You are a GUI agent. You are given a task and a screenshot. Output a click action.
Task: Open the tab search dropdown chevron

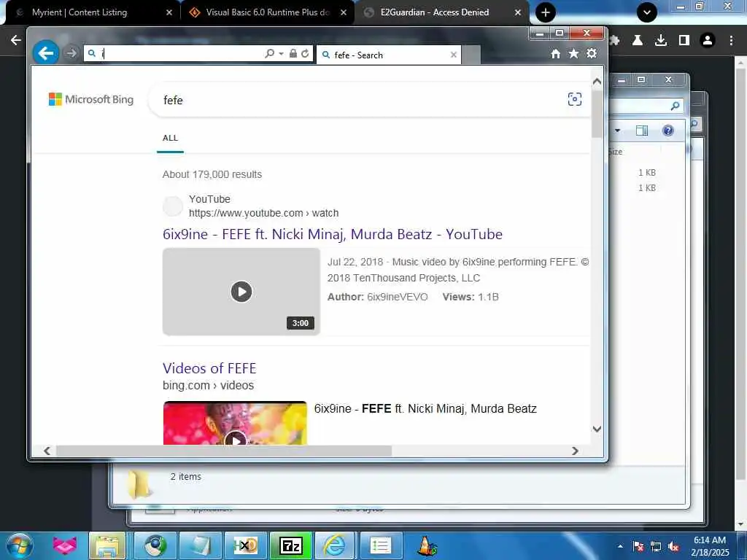pyautogui.click(x=647, y=13)
